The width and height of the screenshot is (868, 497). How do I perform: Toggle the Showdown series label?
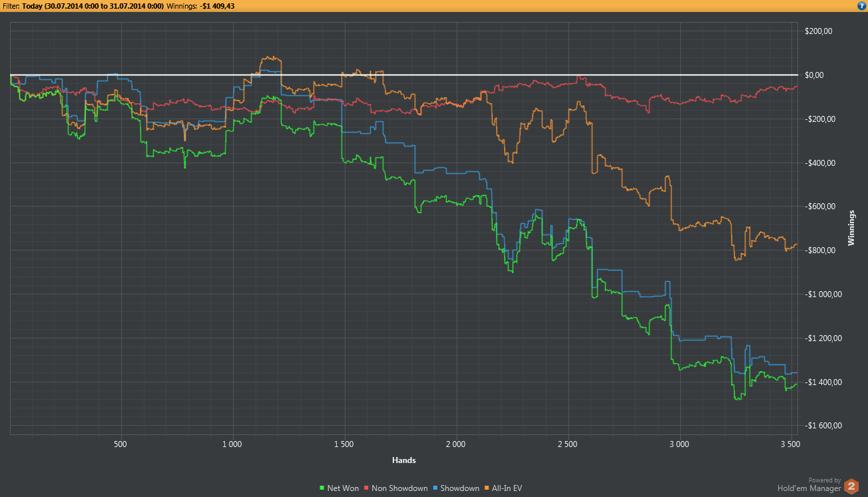(460, 488)
